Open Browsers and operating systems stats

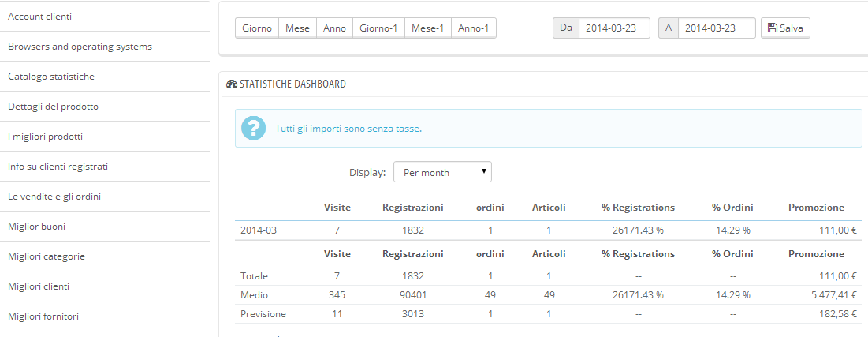pos(104,47)
